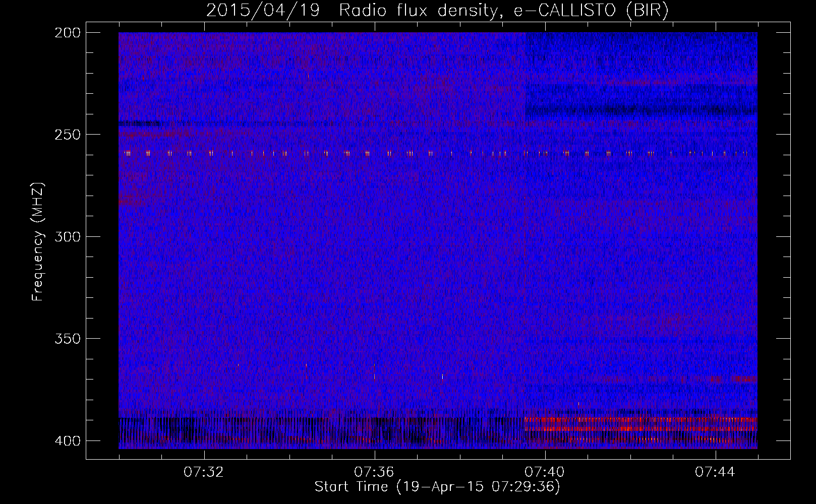Click the plot title text "2015/04/19 Radio flux density, e-CALLISTO (BIR)"

(x=437, y=11)
